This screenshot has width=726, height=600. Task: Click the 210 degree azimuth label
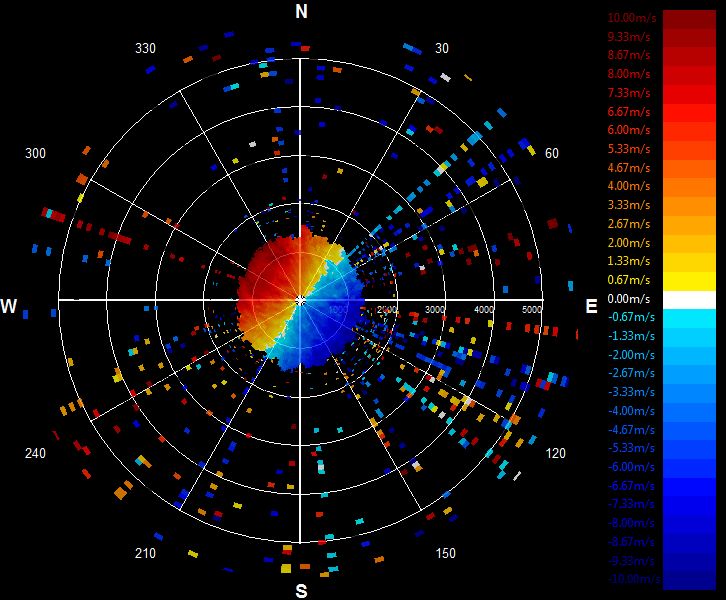[145, 553]
